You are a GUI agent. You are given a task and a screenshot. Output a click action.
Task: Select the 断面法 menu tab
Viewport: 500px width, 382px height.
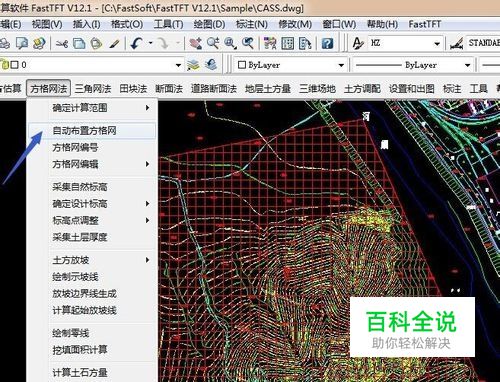[x=169, y=88]
